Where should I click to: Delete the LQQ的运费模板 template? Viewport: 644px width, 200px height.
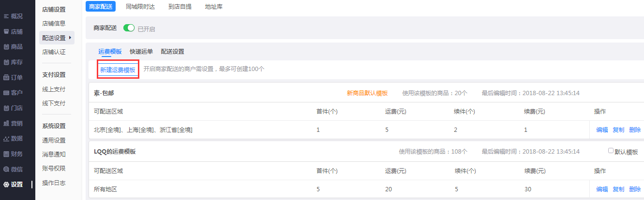coord(634,189)
